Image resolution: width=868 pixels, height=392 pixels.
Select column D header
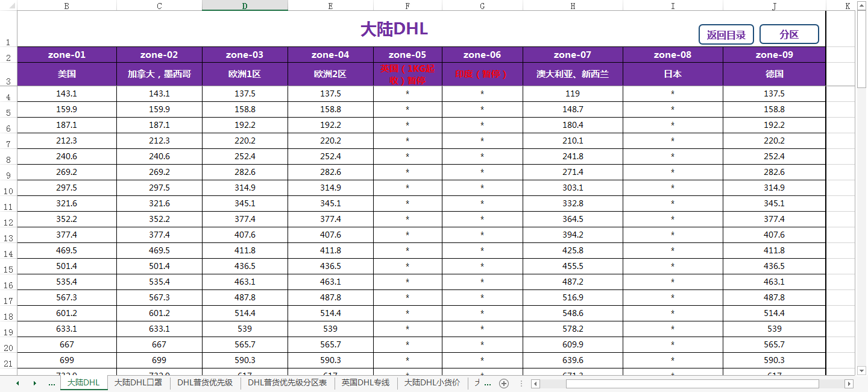245,5
